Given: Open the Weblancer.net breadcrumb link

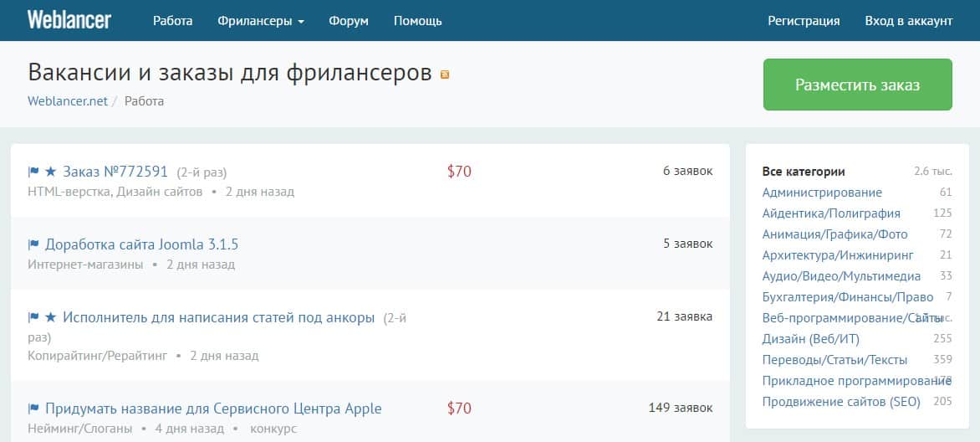Looking at the screenshot, I should tap(68, 100).
